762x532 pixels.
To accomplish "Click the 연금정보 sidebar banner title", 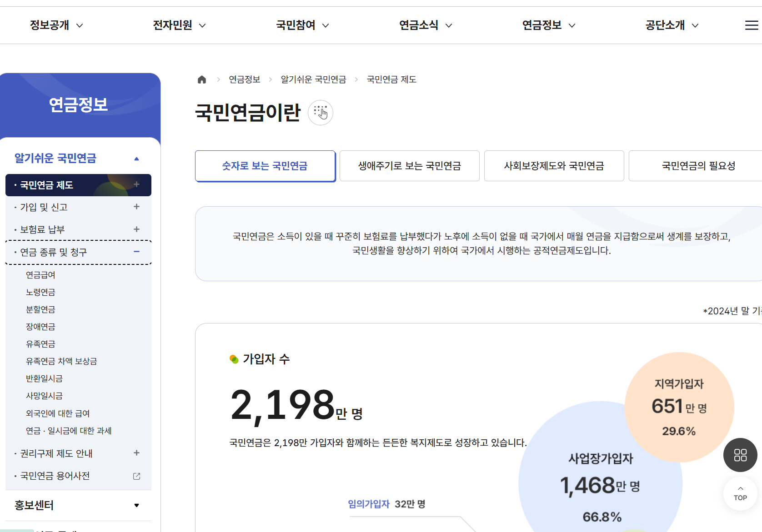I will click(x=78, y=104).
